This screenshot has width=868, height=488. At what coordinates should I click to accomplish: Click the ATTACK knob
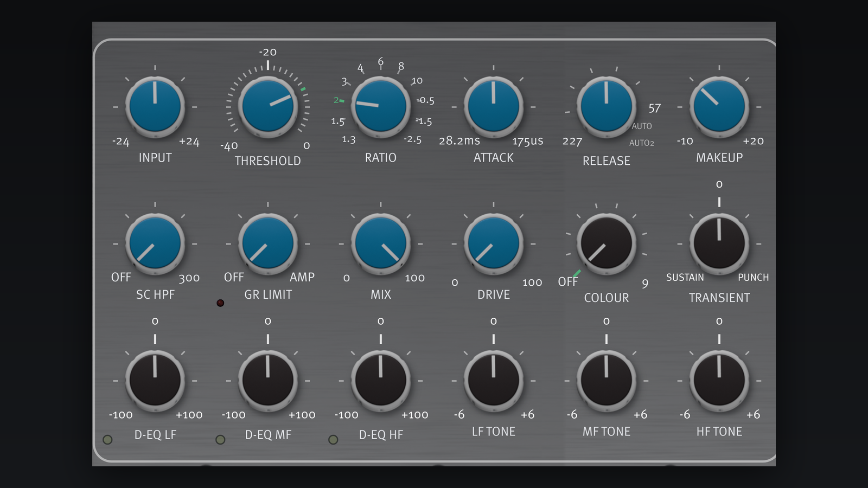[x=494, y=107]
